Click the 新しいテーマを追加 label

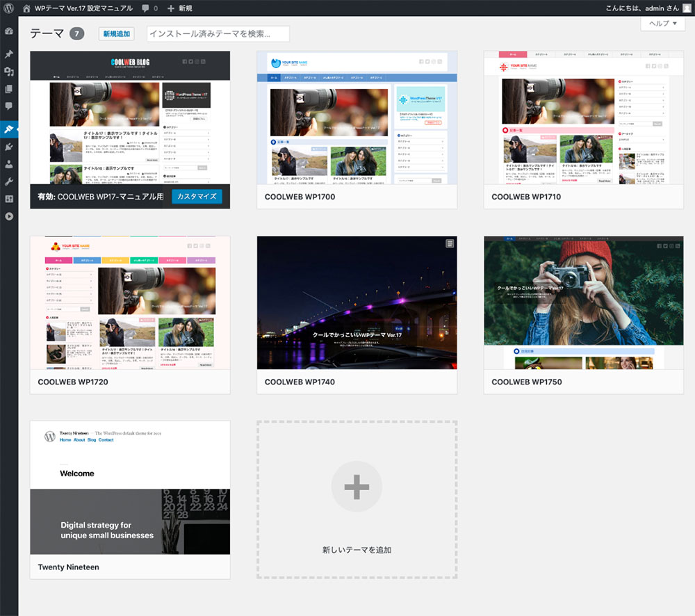click(357, 550)
